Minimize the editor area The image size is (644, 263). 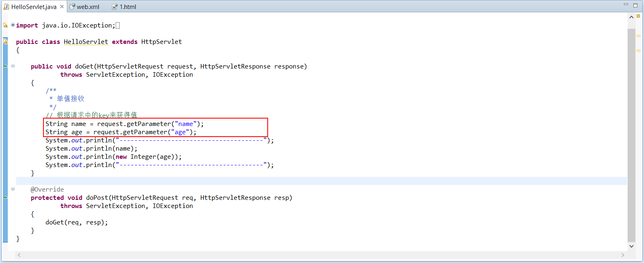coord(626,5)
